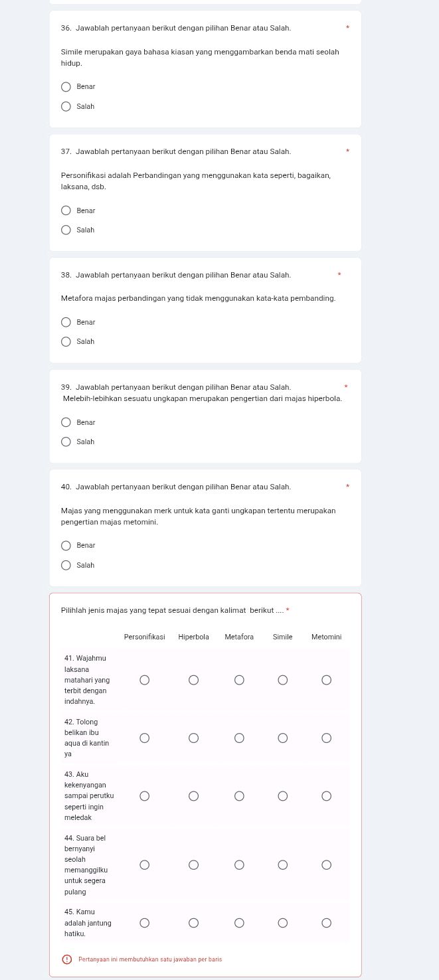Pick Salah for question 39 about hiperbola
Image resolution: width=439 pixels, height=980 pixels.
[x=66, y=442]
